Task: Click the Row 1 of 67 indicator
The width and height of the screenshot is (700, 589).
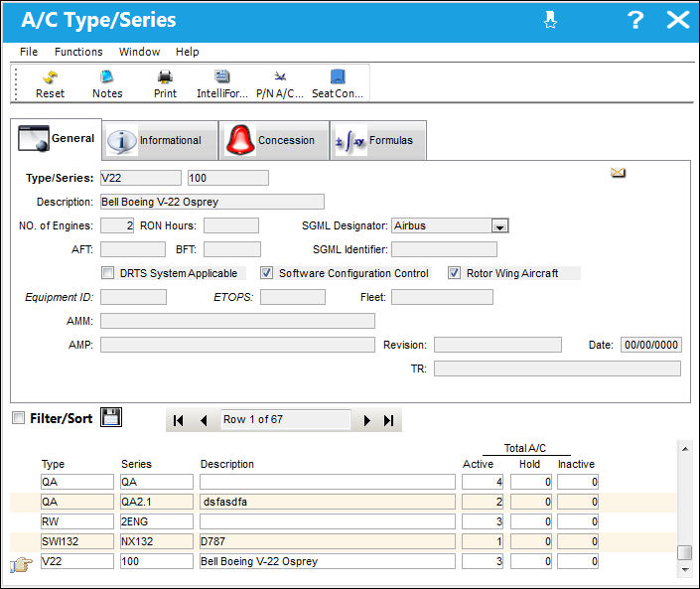Action: (x=286, y=420)
